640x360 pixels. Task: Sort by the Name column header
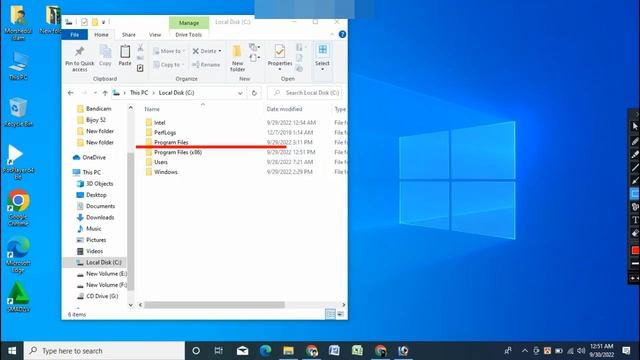[x=152, y=109]
